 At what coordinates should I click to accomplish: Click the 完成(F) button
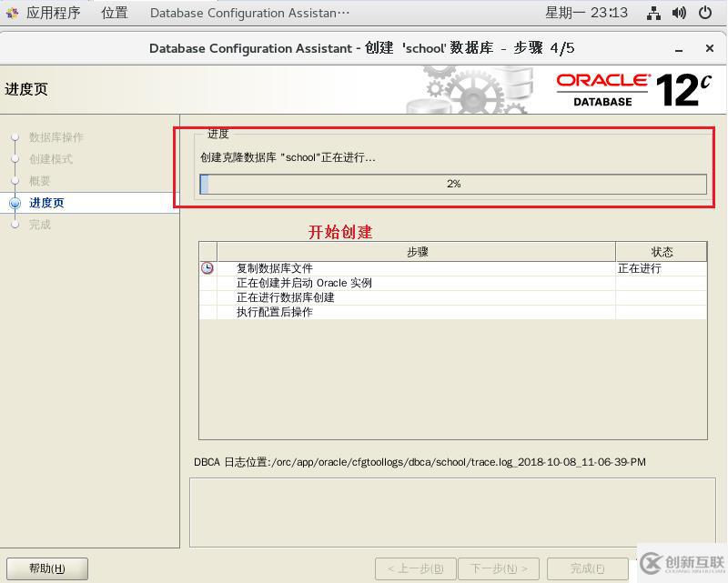coord(588,568)
